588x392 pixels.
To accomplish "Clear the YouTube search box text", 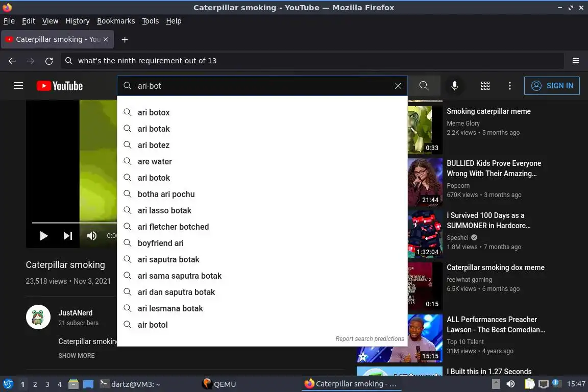I will point(398,86).
